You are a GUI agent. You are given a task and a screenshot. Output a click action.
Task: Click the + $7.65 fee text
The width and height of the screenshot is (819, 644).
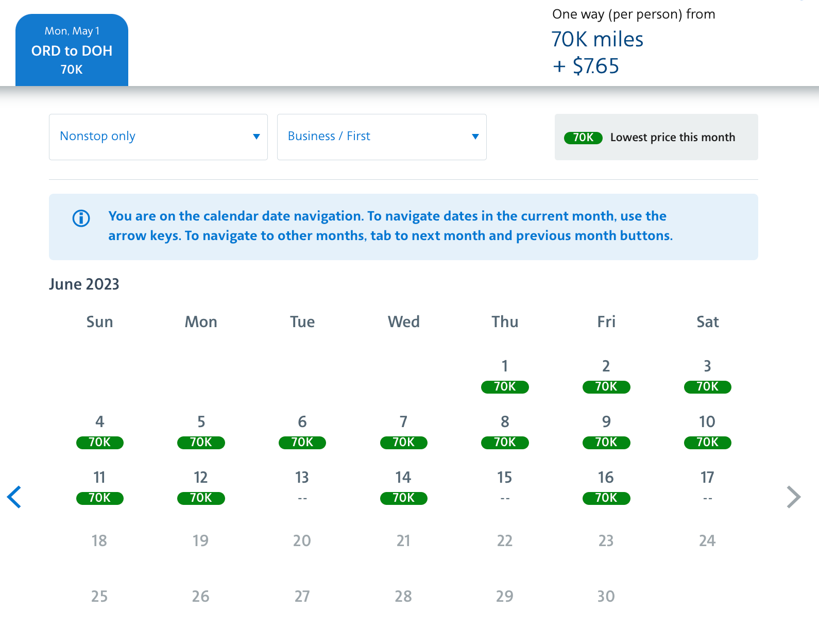(586, 66)
